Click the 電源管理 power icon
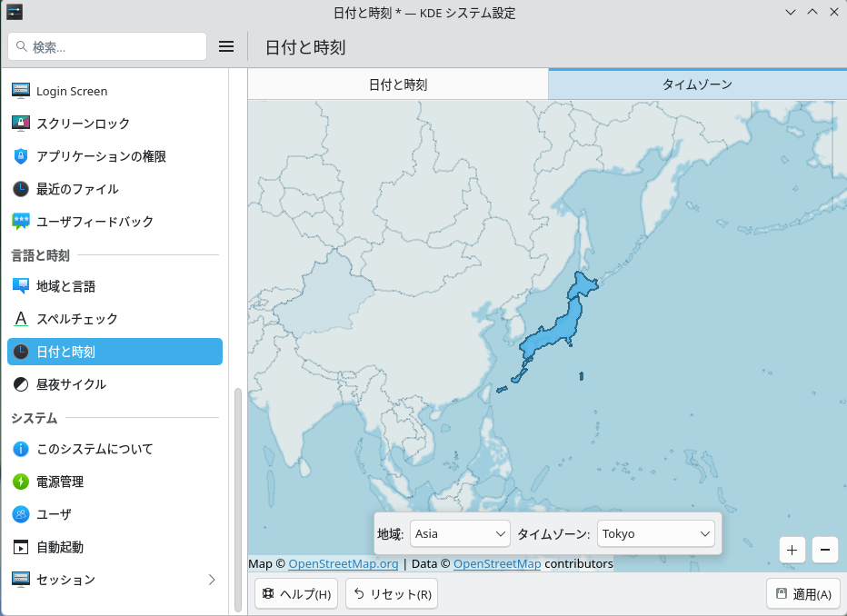 point(20,482)
